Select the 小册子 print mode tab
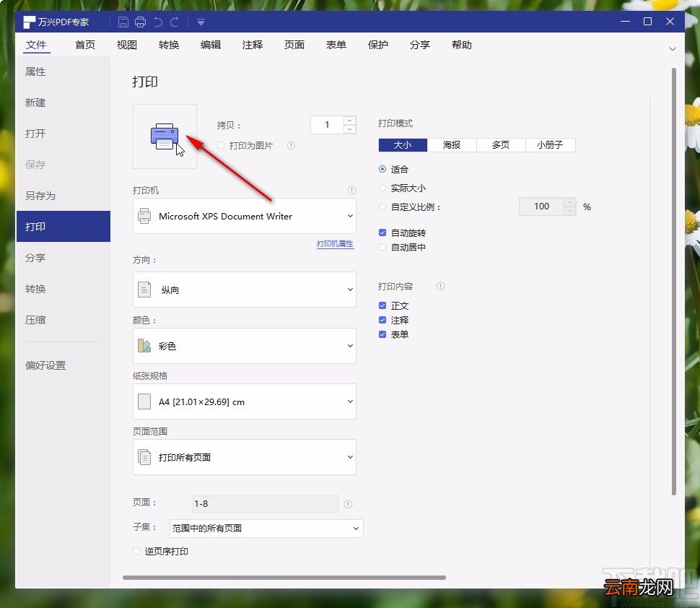Image resolution: width=700 pixels, height=608 pixels. coord(550,144)
